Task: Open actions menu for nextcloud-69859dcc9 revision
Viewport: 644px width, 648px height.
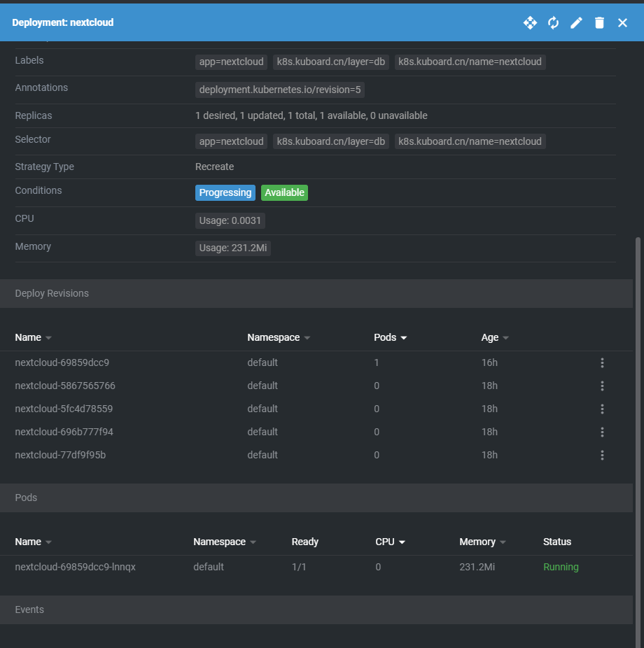Action: point(602,362)
